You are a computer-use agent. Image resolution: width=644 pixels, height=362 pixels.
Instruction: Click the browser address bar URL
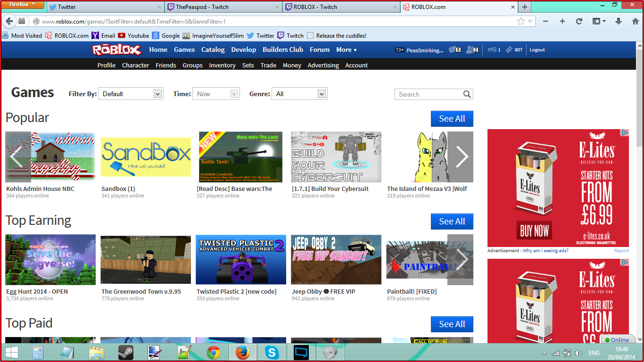134,22
